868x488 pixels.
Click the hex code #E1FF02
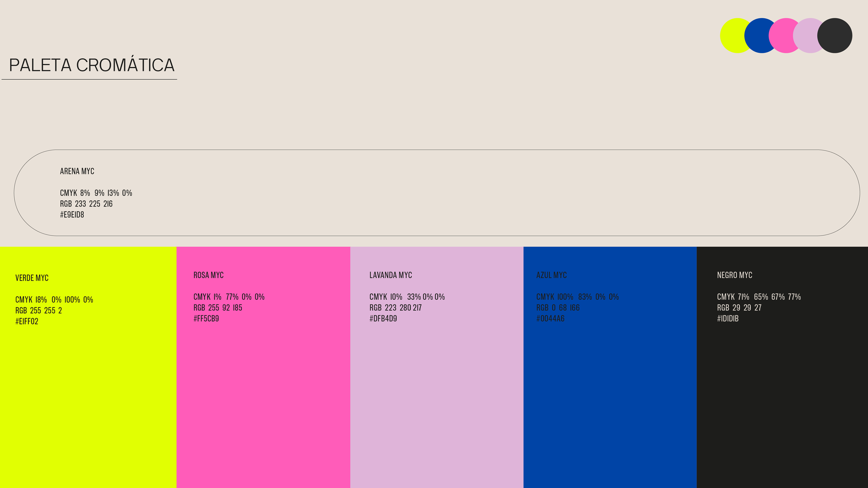27,321
